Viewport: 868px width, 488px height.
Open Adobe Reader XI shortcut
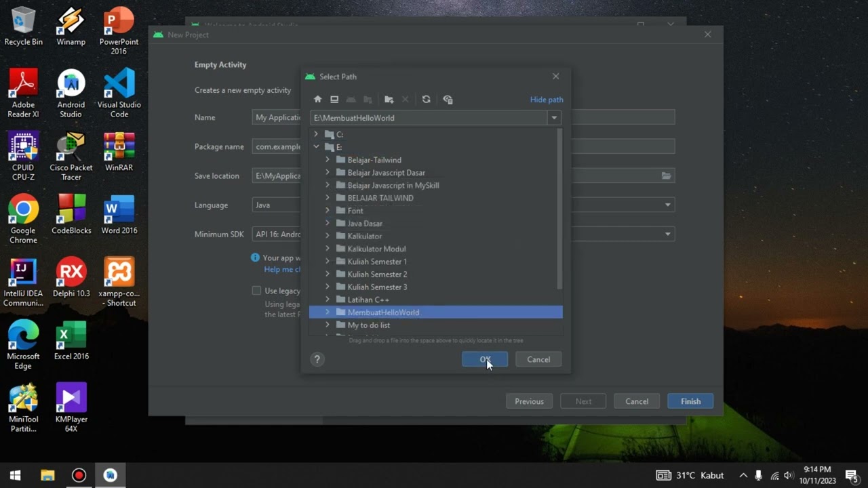coord(23,94)
